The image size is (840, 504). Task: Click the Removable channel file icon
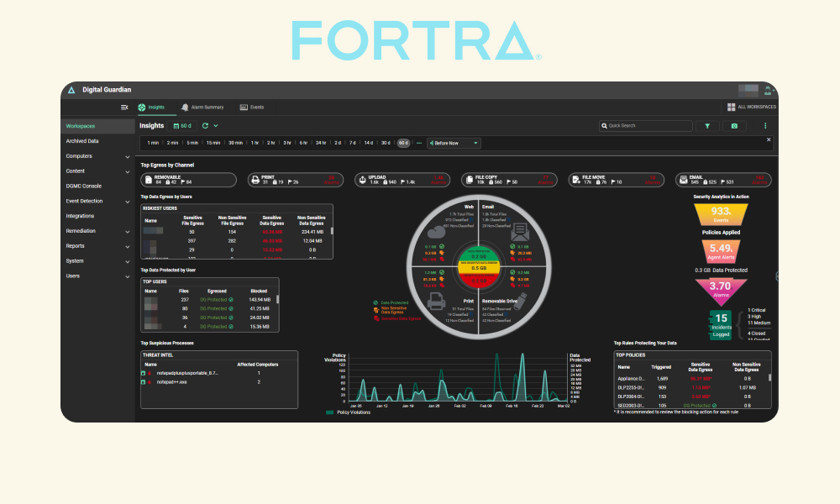click(149, 180)
